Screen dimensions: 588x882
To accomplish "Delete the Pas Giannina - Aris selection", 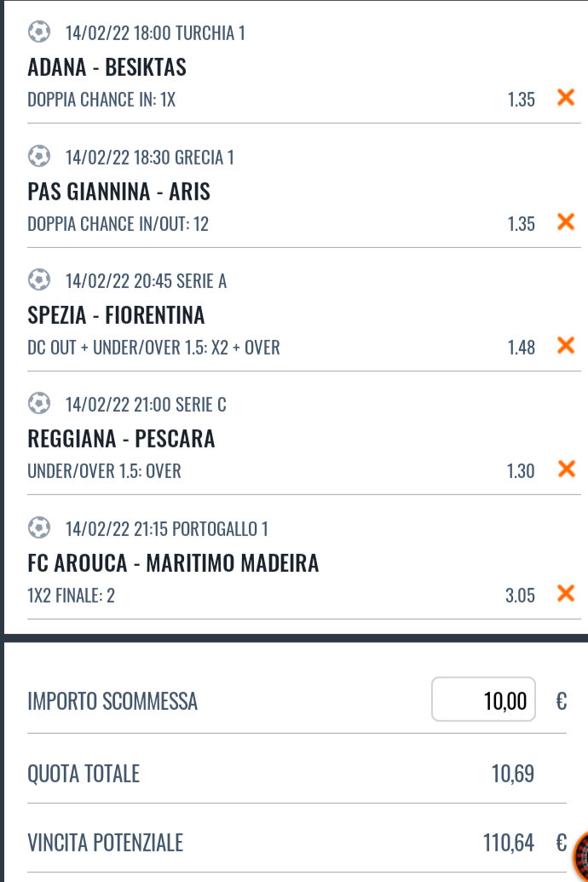I will [x=565, y=222].
